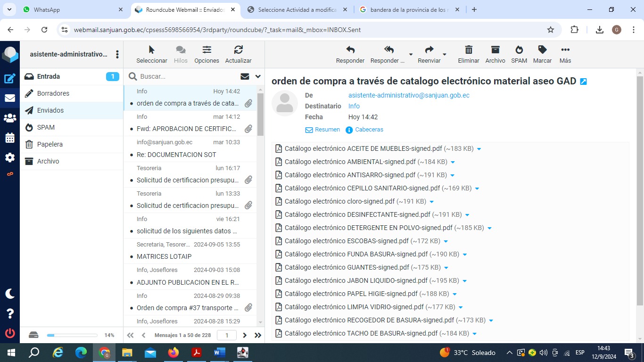Open contacts icon in left sidebar
Viewport: 644px width, 362px height.
(x=10, y=118)
